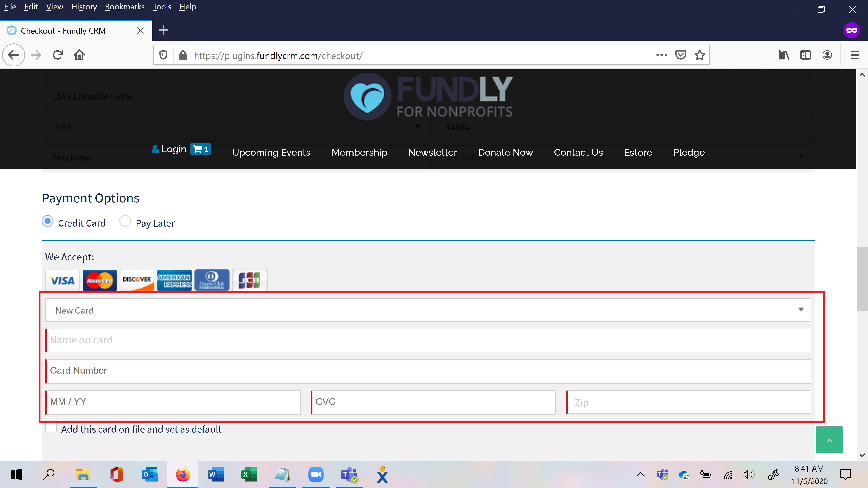Click the MasterCard logo
Image resolution: width=868 pixels, height=488 pixels.
click(x=100, y=280)
